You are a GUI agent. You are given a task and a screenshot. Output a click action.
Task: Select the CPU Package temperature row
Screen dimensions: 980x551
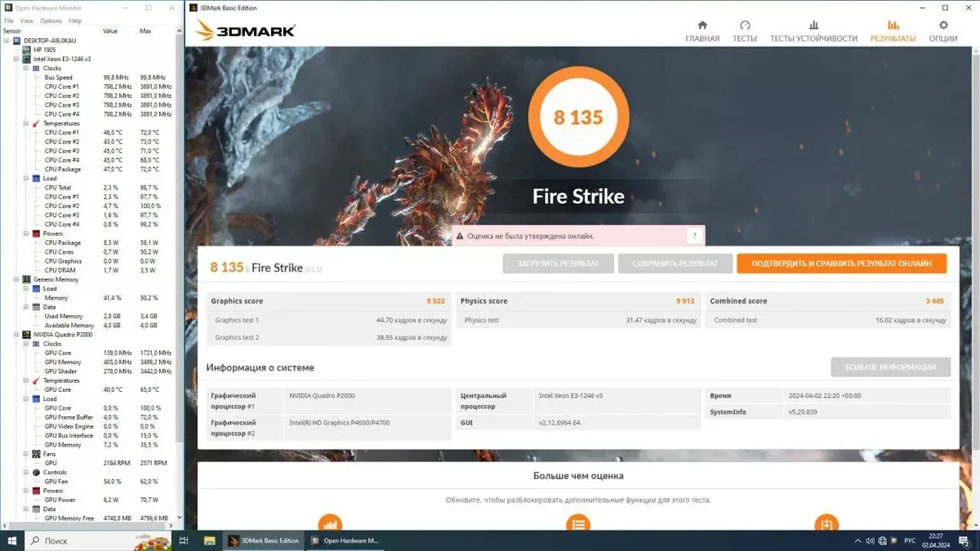(x=63, y=169)
